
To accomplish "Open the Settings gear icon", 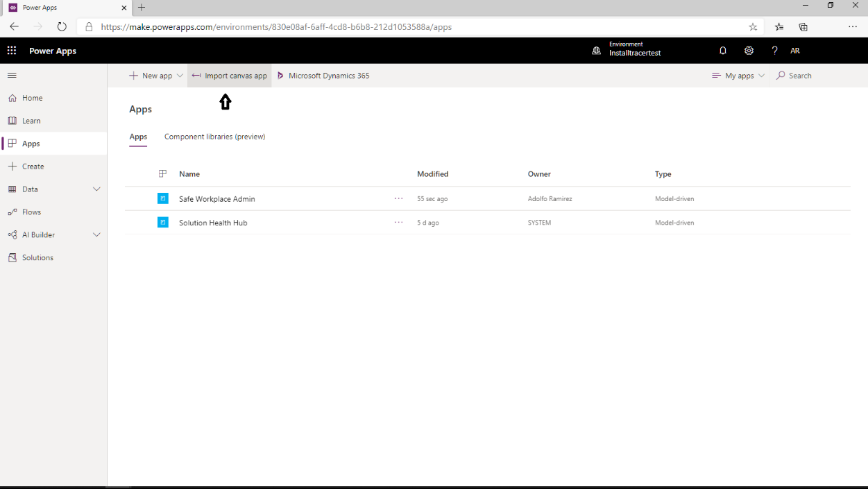I will 749,51.
